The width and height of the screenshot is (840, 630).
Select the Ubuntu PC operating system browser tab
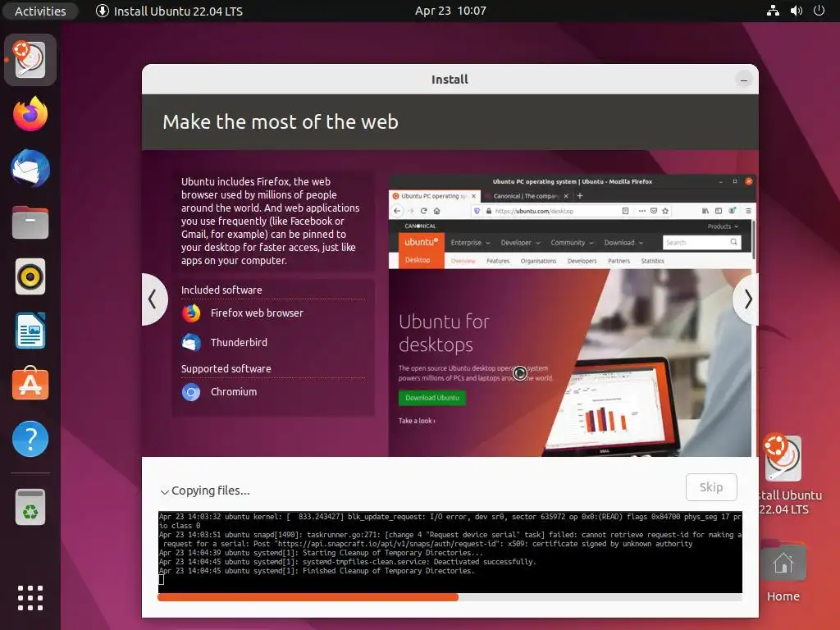tap(435, 196)
